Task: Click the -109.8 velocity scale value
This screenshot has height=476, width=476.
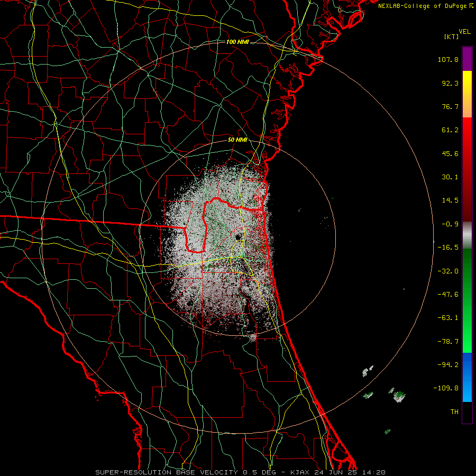Action: point(446,388)
